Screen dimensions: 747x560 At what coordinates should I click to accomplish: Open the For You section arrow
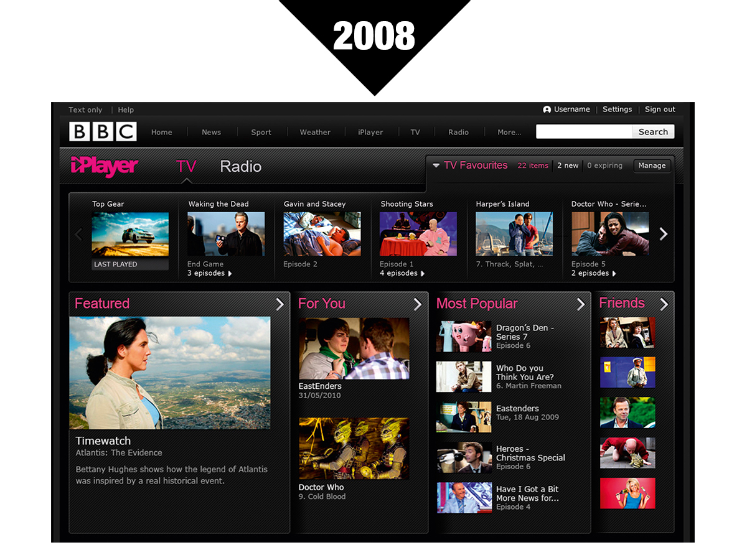tap(418, 304)
